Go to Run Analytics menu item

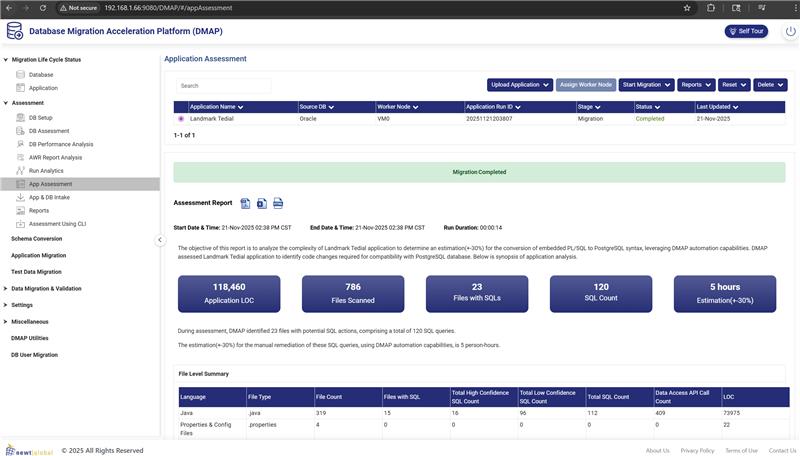pos(46,171)
